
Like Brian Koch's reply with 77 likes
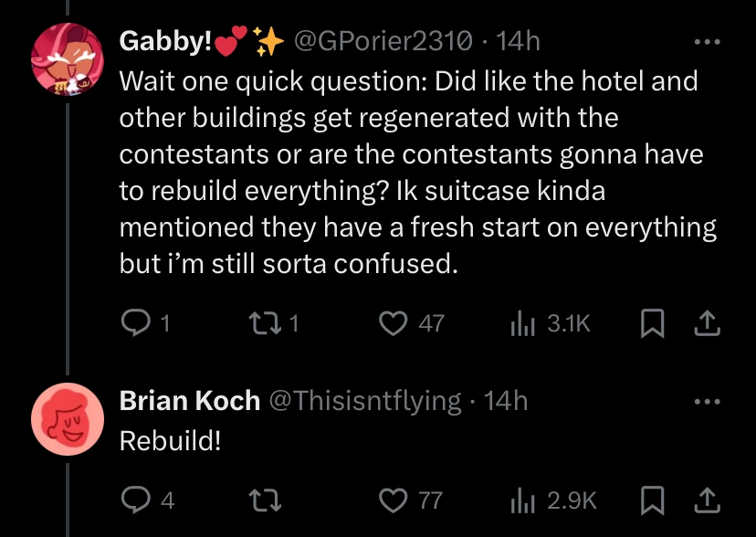(x=393, y=500)
